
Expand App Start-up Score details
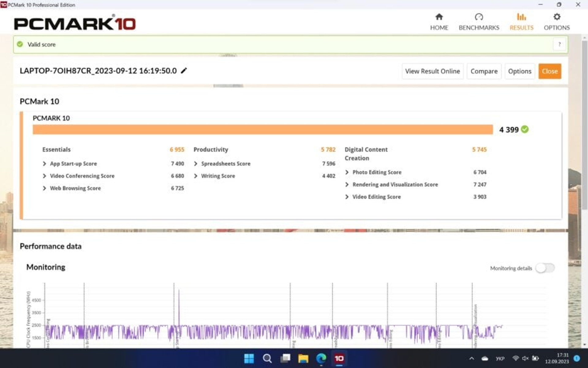tap(44, 164)
